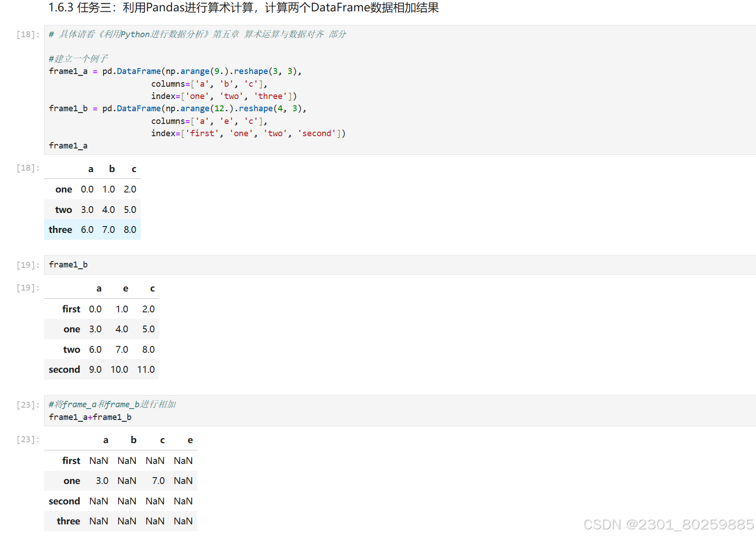756x538 pixels.
Task: Focus the code cell with "frame1_a+frame1_b"
Action: click(x=400, y=410)
